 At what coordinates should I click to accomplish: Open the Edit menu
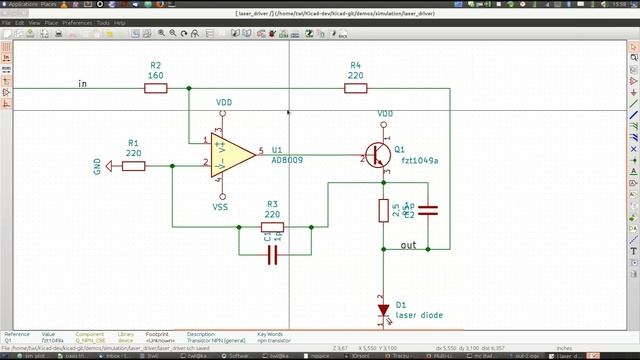[x=20, y=23]
